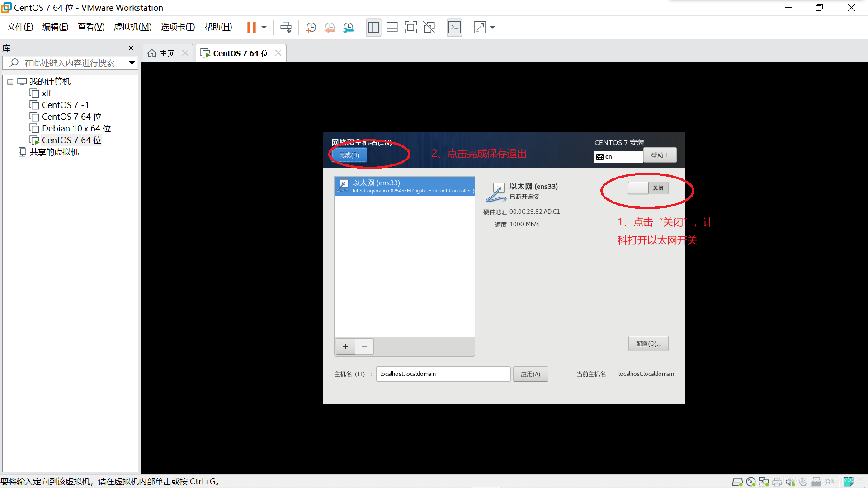
Task: Open the 文件(F) menu
Action: click(x=20, y=27)
